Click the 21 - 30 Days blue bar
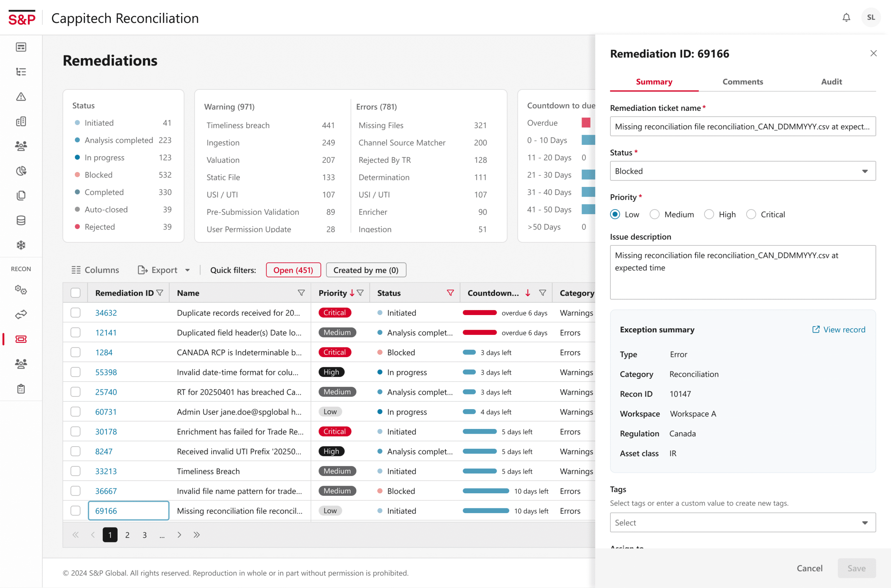Image resolution: width=891 pixels, height=588 pixels. (588, 175)
